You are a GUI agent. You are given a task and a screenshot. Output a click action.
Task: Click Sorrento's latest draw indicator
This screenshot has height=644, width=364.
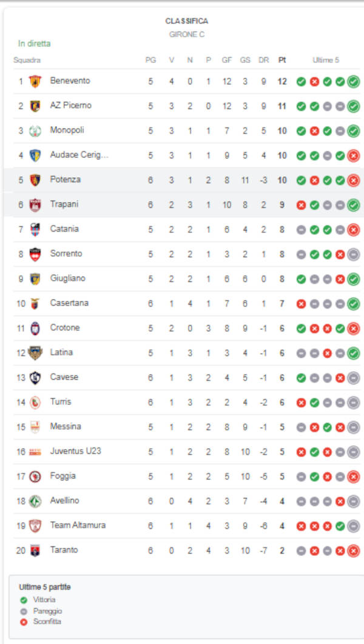[x=354, y=254]
